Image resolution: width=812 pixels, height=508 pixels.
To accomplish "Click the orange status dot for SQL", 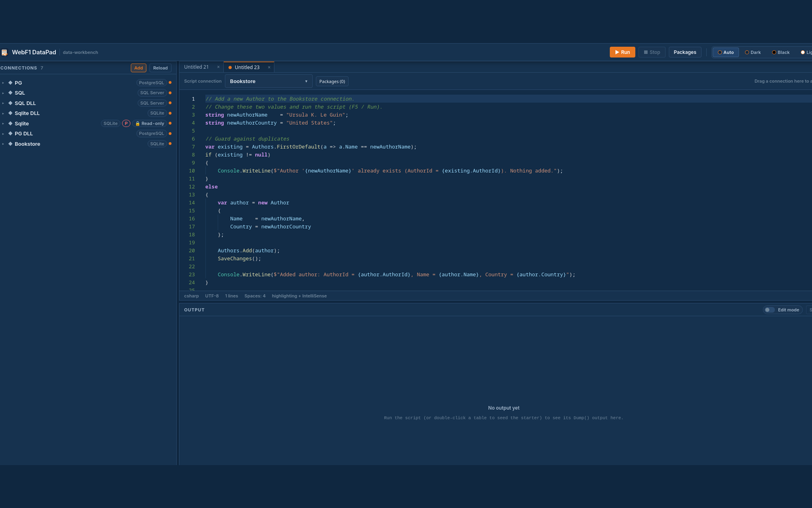I will [170, 93].
